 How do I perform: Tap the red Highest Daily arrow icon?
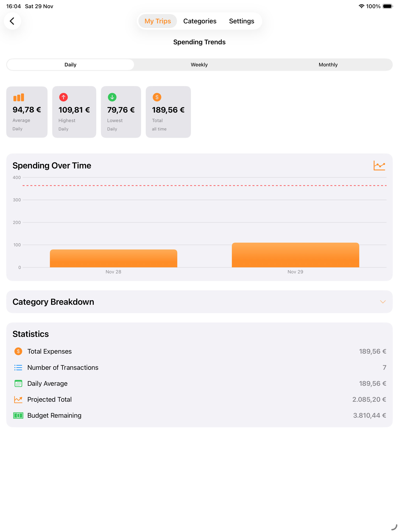(x=64, y=97)
